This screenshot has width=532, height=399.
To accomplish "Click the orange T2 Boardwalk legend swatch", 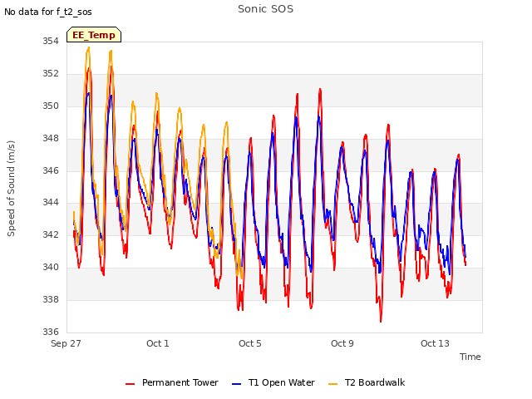I will pyautogui.click(x=333, y=384).
